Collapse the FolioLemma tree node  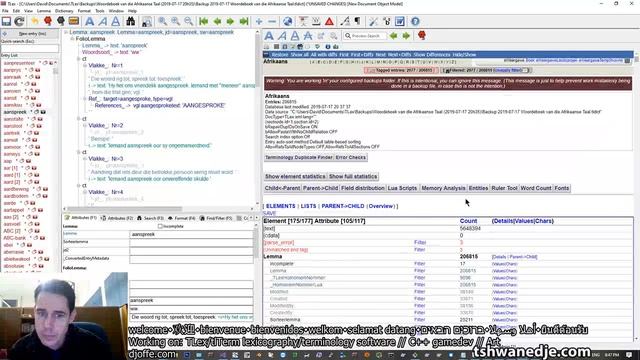pos(72,39)
